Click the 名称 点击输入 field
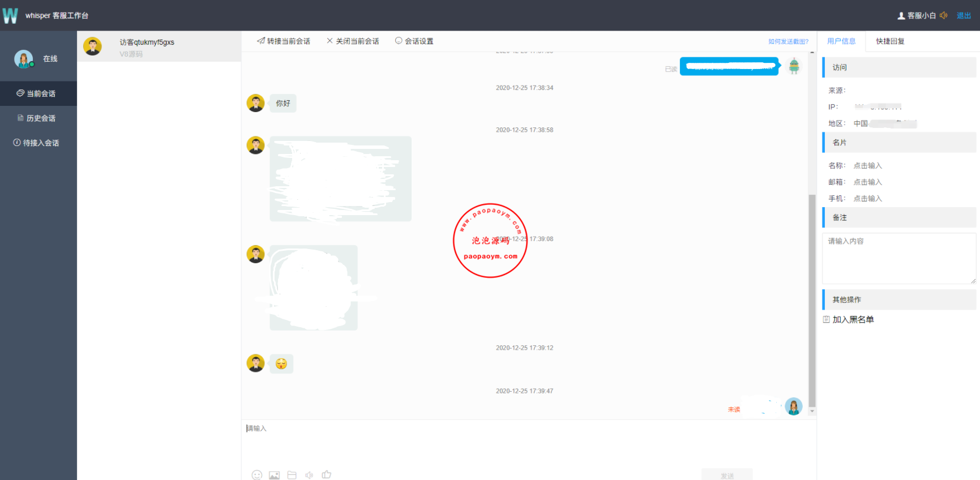 [x=868, y=166]
